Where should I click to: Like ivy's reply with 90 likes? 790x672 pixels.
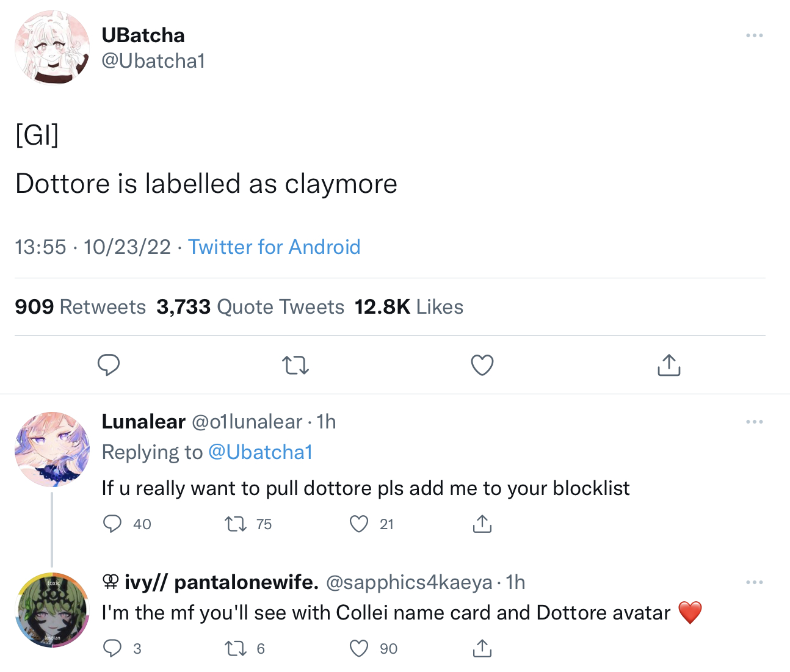pyautogui.click(x=359, y=648)
